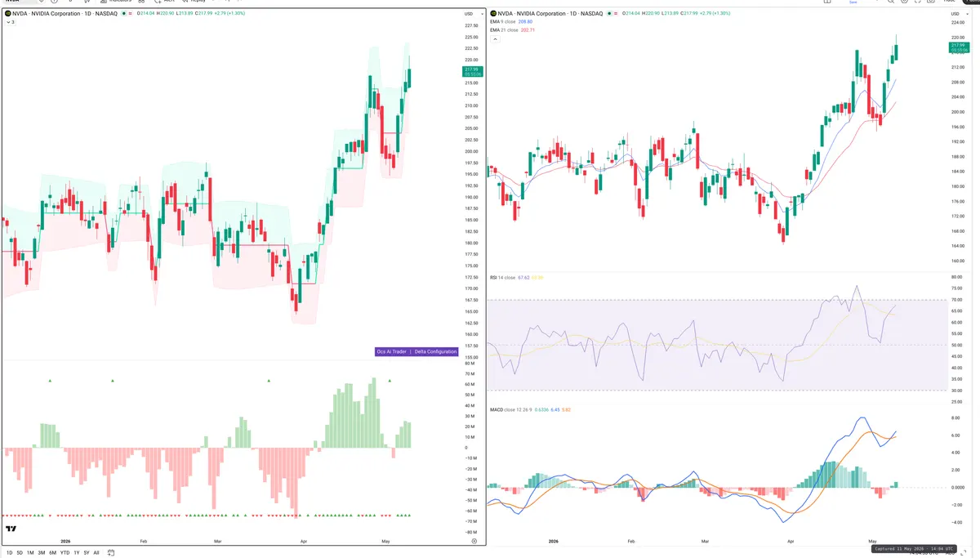
Task: Click -4.00 on the MACD axis
Action: (x=956, y=522)
